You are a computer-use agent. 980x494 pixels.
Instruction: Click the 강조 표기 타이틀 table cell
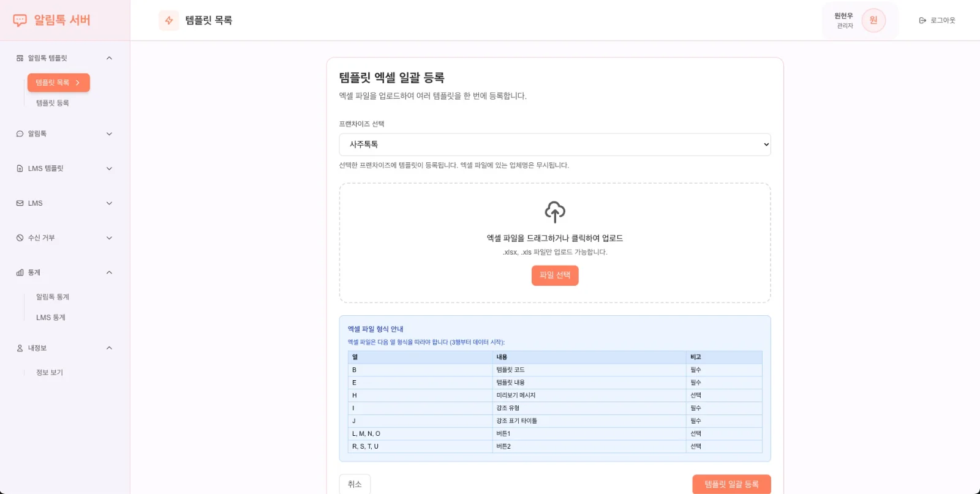tap(589, 421)
